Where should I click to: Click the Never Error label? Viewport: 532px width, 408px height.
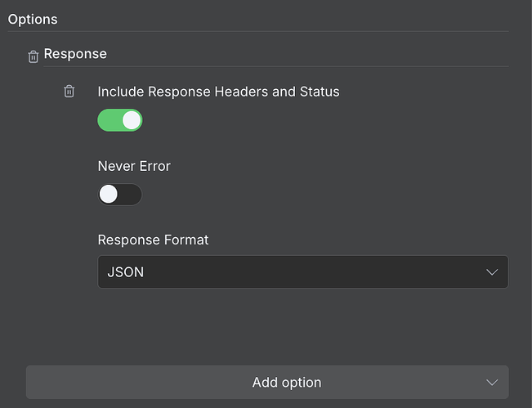pyautogui.click(x=134, y=166)
